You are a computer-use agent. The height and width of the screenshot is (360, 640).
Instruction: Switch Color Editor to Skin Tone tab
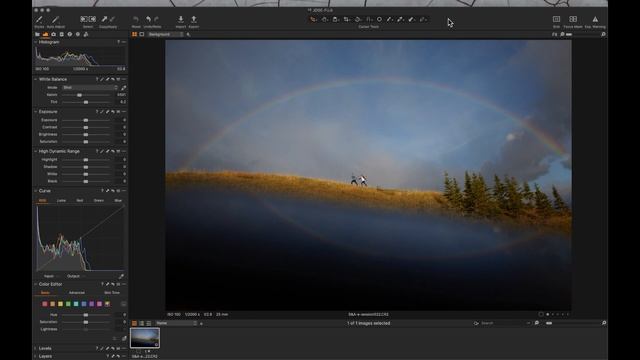coord(112,293)
